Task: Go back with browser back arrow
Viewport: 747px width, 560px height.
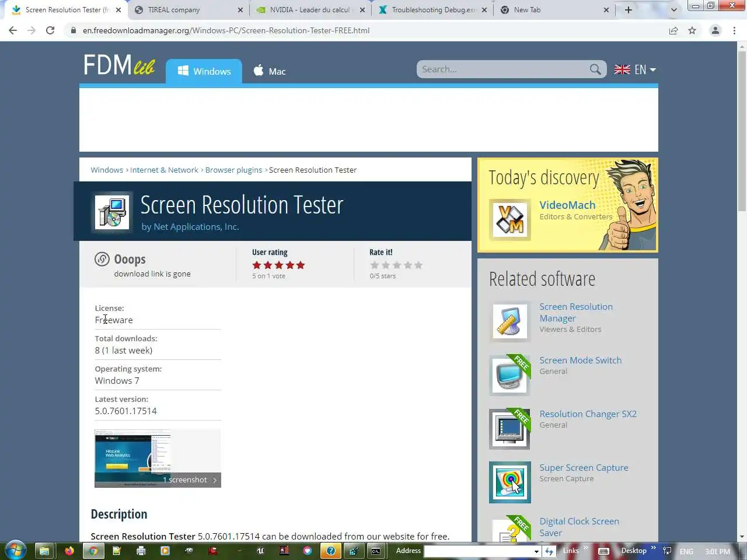Action: [13, 30]
